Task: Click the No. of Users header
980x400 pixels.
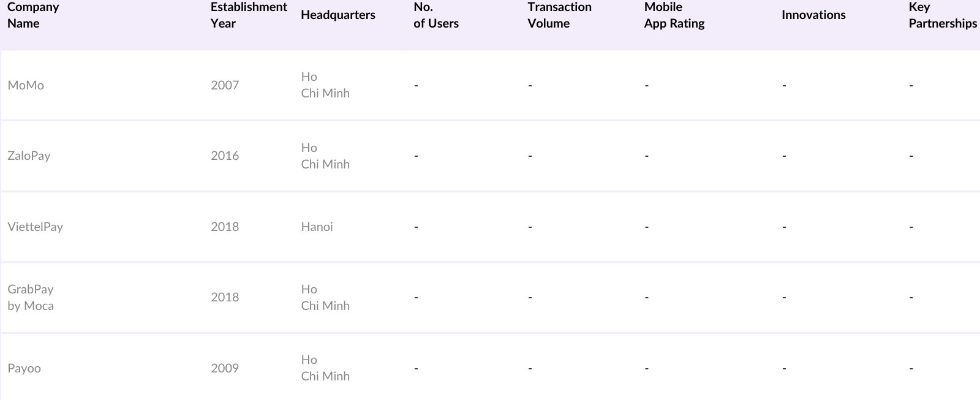Action: [x=436, y=15]
